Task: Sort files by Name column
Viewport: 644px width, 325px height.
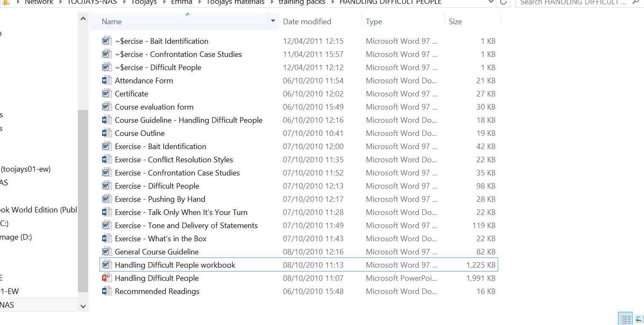Action: [x=111, y=21]
